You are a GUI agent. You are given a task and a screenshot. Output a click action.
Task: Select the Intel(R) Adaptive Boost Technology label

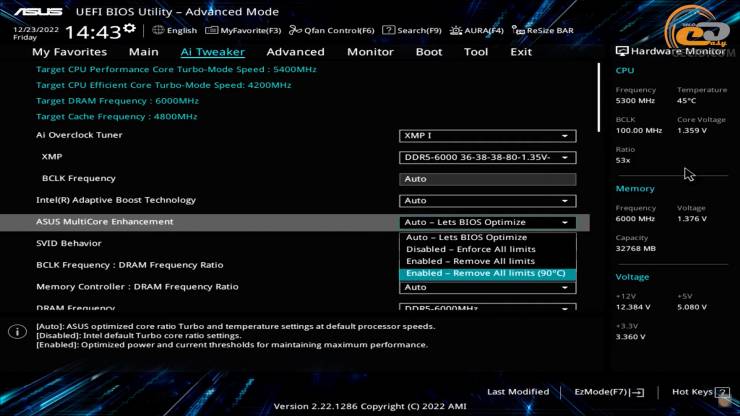point(116,200)
